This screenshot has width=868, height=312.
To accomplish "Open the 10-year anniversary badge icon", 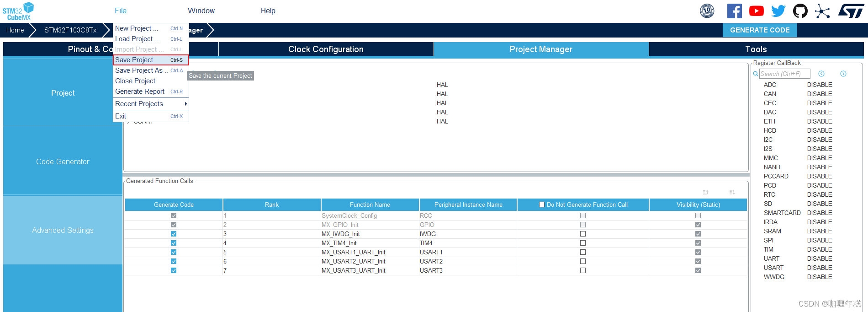I will [x=707, y=11].
